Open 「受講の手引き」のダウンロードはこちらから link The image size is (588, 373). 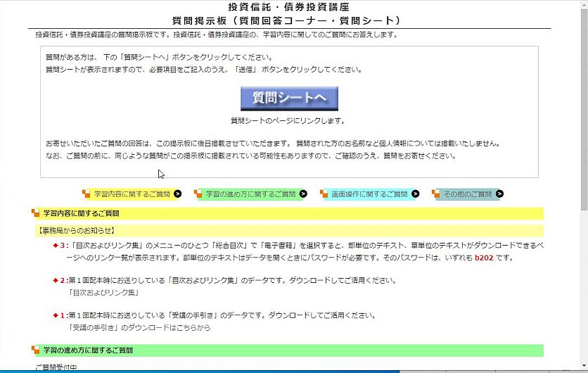(x=139, y=327)
